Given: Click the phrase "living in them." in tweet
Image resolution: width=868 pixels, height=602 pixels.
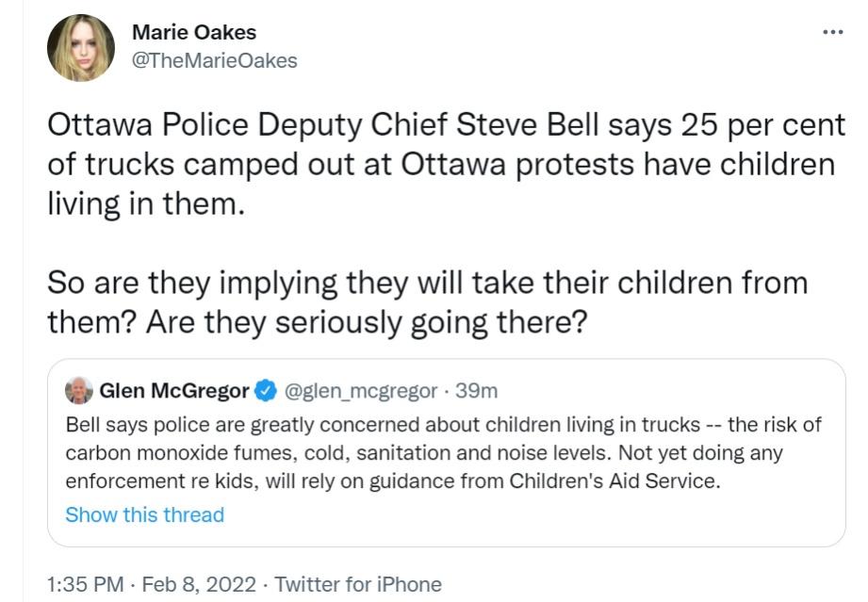Looking at the screenshot, I should coord(145,203).
